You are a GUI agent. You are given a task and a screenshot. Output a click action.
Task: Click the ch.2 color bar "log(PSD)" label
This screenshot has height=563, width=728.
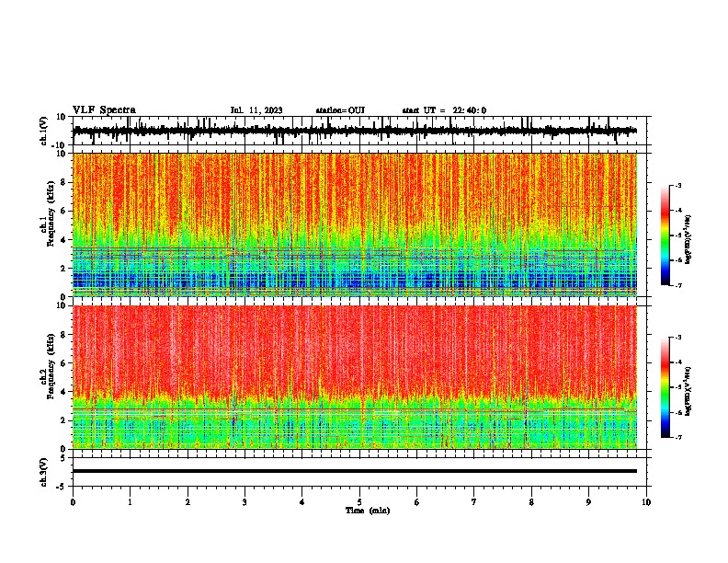[x=688, y=391]
